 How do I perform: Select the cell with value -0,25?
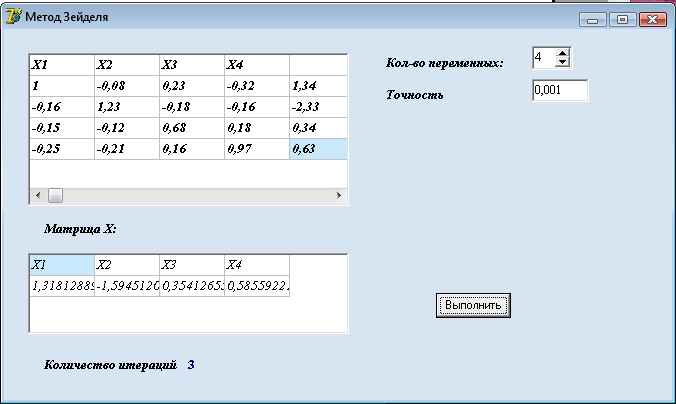pyautogui.click(x=62, y=149)
